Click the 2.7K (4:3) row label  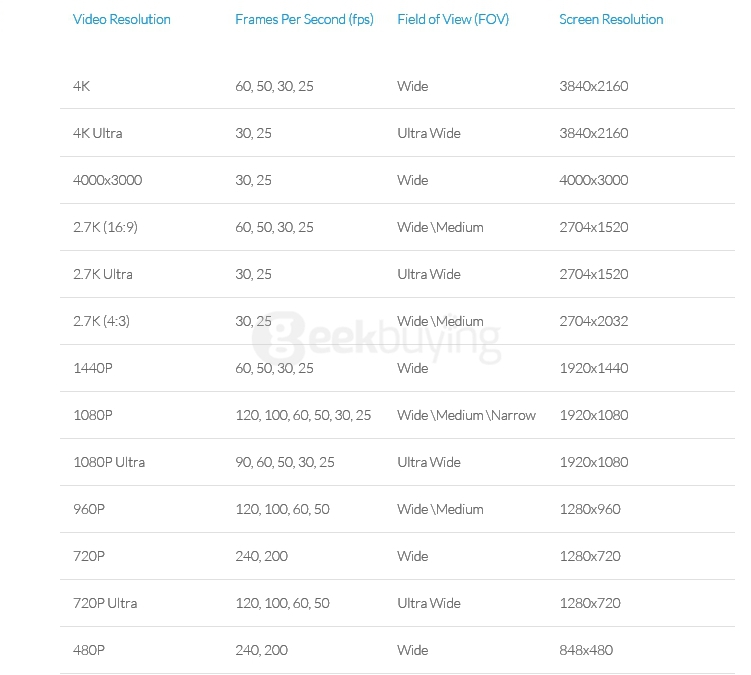click(102, 321)
